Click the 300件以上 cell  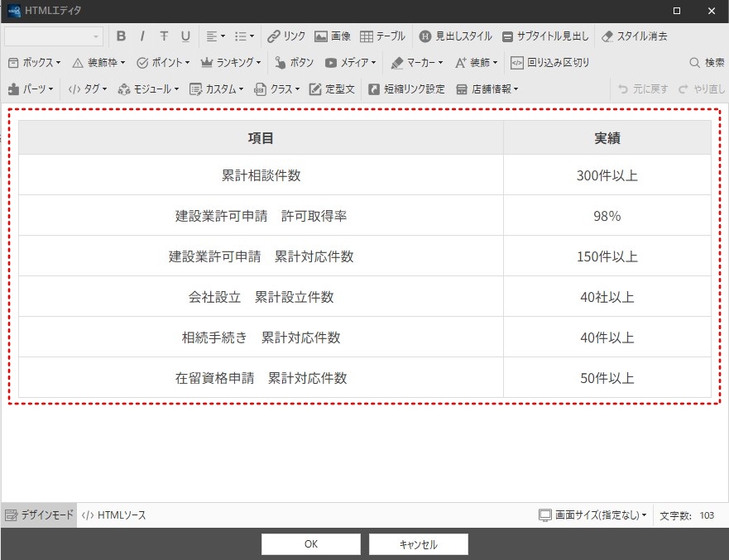click(607, 175)
